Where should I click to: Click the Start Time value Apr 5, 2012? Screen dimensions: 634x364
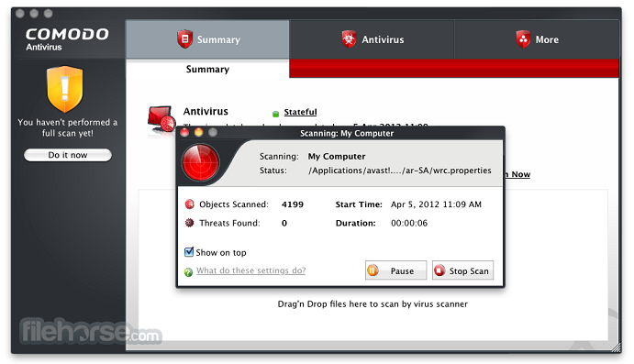coord(436,204)
